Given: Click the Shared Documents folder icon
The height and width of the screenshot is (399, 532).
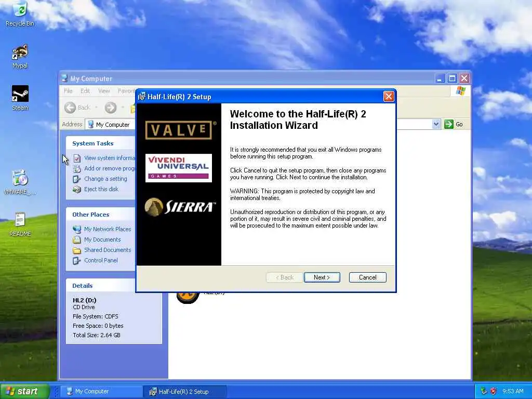Looking at the screenshot, I should click(x=77, y=250).
